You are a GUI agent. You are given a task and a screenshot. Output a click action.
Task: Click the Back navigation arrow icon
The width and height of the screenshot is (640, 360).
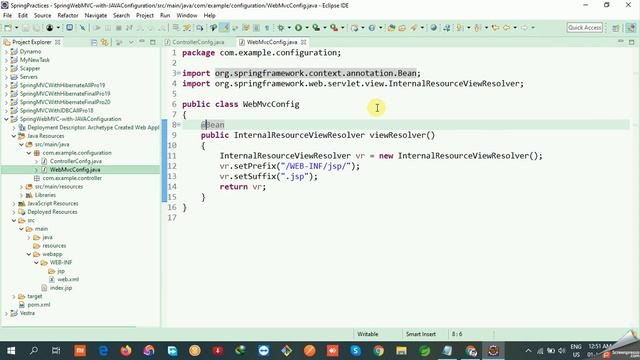[507, 28]
